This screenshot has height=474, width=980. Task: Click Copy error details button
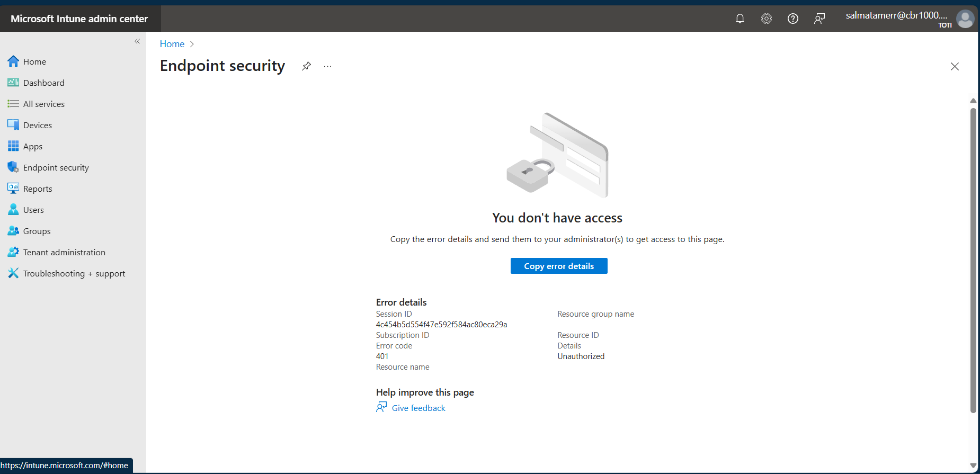[x=559, y=266]
